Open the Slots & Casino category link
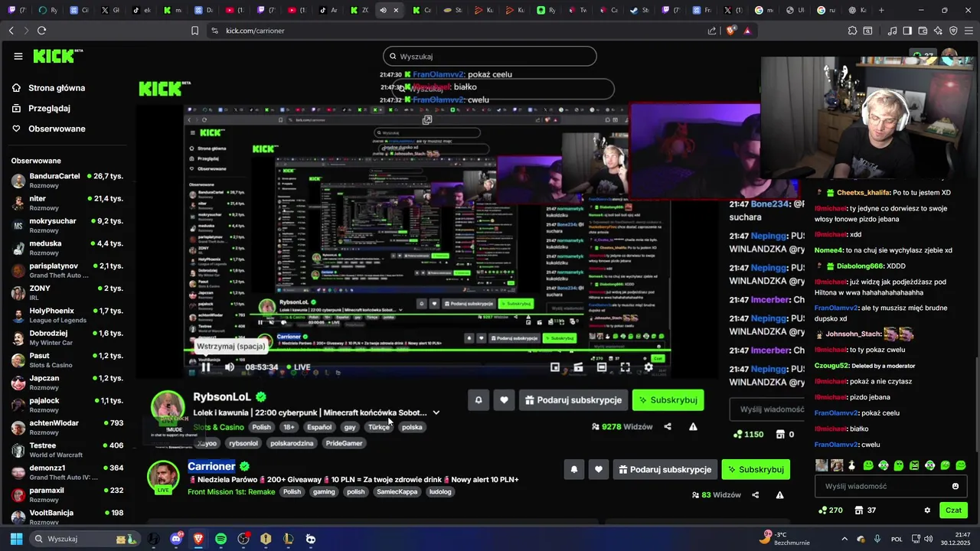This screenshot has width=980, height=551. (x=219, y=427)
